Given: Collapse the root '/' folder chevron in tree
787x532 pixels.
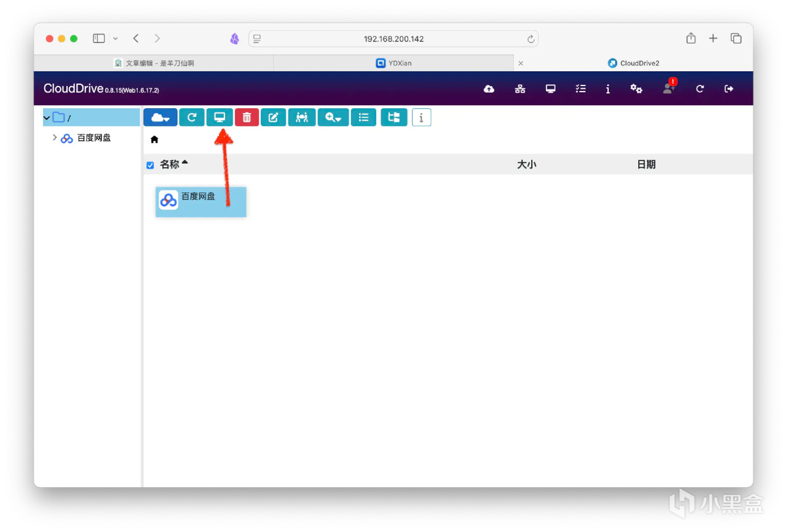Looking at the screenshot, I should coord(47,117).
